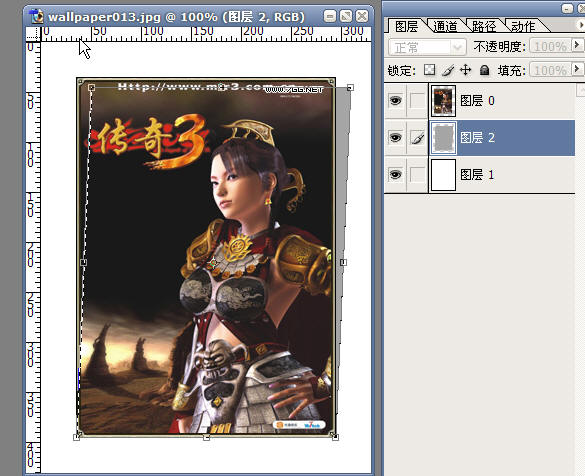Switch to the 动作 tab

(523, 26)
